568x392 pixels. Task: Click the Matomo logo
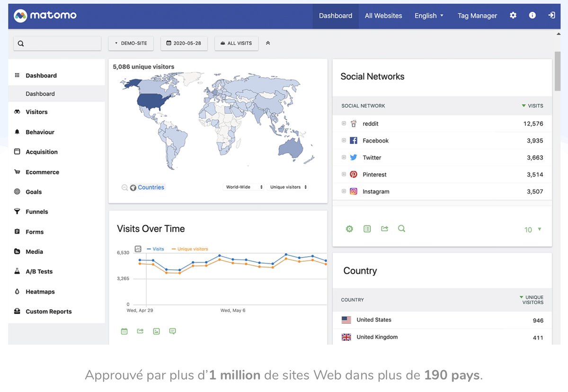(45, 16)
